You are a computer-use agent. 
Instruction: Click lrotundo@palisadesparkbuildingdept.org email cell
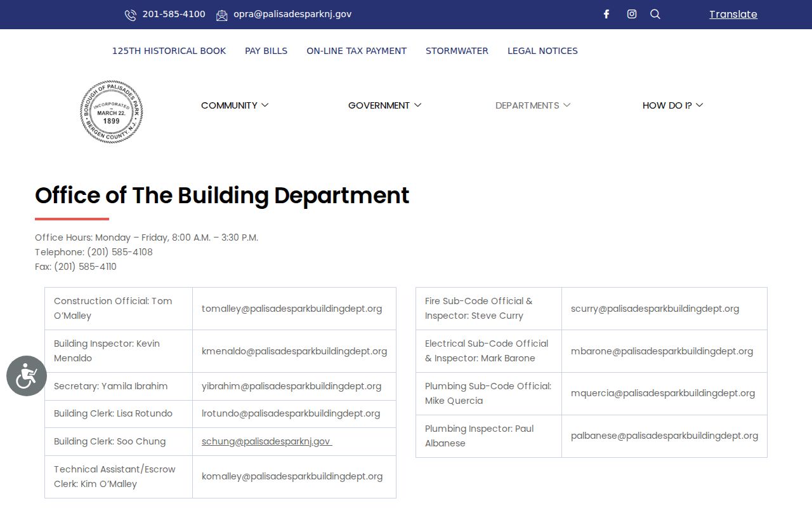[x=294, y=414]
